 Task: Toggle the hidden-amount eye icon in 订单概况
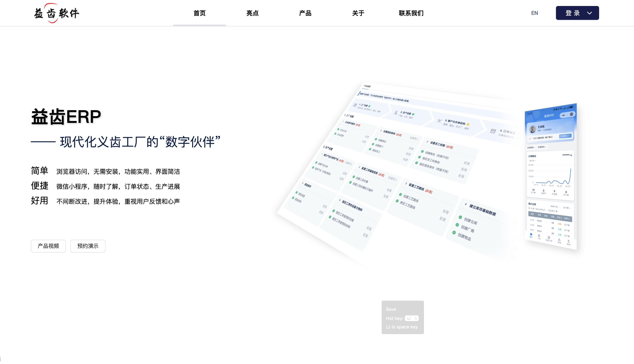[571, 155]
